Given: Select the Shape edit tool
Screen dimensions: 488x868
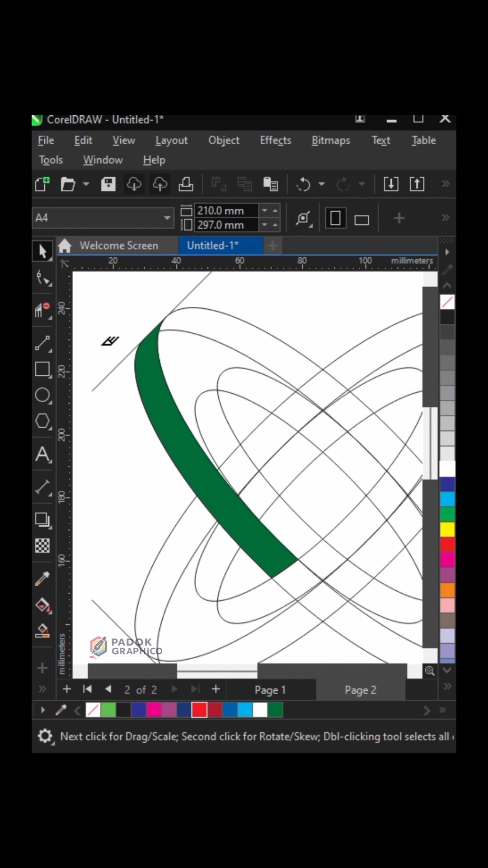Looking at the screenshot, I should 43,278.
